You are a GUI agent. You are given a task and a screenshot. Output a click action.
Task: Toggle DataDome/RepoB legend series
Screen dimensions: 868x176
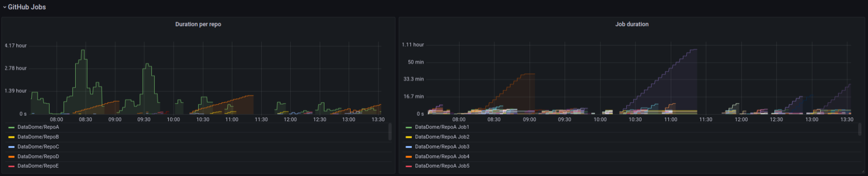[x=38, y=137]
